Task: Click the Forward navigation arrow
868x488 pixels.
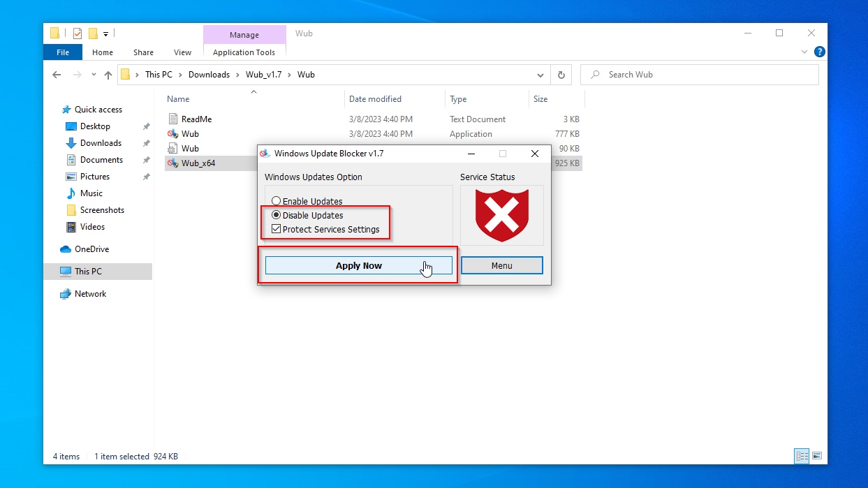Action: point(78,75)
